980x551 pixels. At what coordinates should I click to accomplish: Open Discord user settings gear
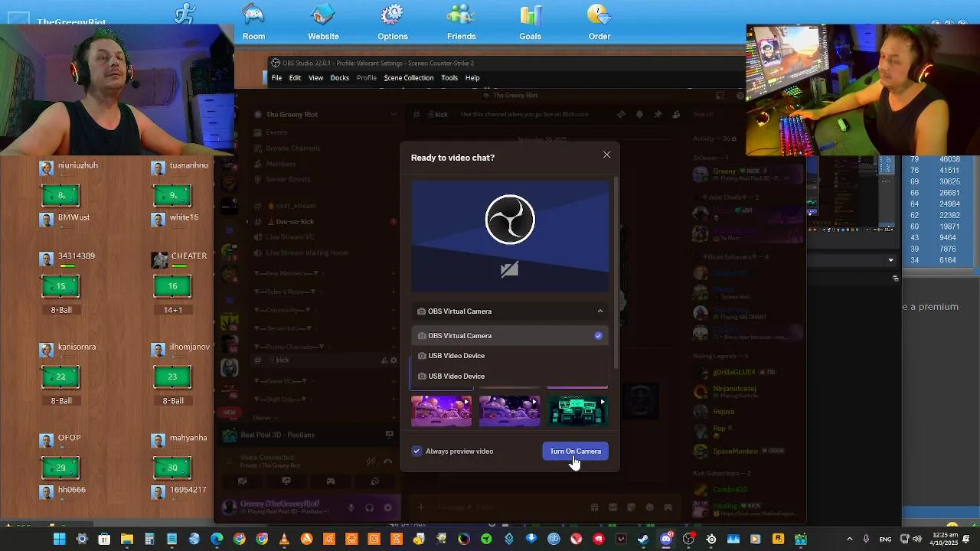pos(387,507)
